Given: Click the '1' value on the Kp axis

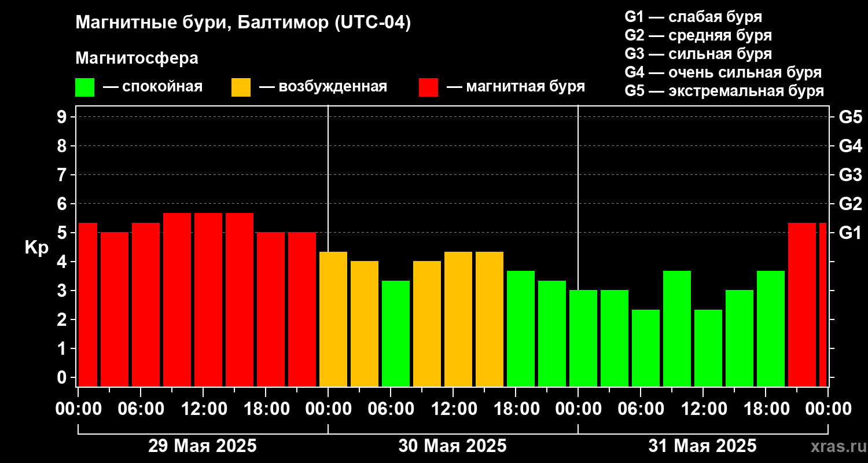Looking at the screenshot, I should pos(63,349).
